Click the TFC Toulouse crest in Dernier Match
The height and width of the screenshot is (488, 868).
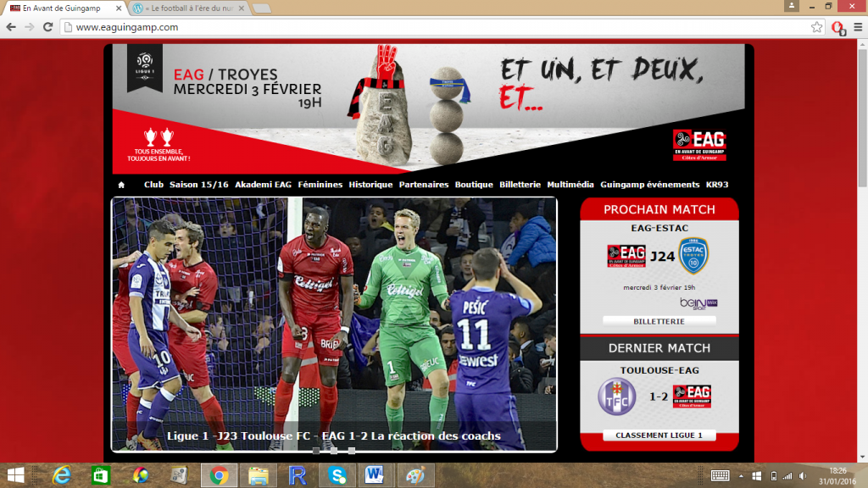pos(617,396)
